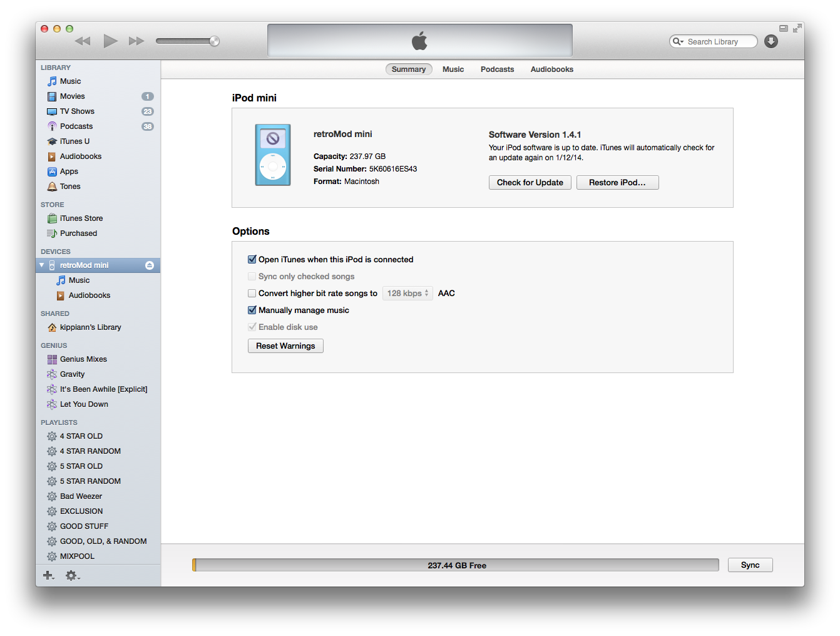Image resolution: width=840 pixels, height=636 pixels.
Task: Select the GOOD STUFF playlist
Action: coord(98,526)
